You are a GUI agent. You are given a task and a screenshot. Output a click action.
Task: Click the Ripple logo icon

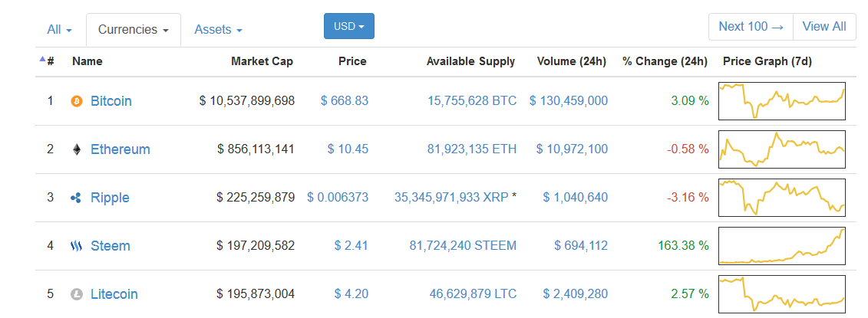coord(77,198)
